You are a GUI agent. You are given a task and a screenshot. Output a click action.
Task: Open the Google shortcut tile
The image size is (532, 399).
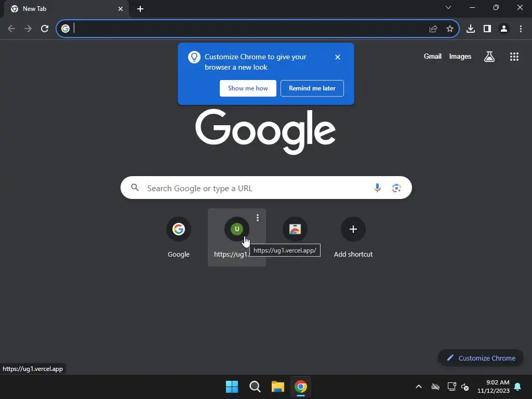(179, 237)
